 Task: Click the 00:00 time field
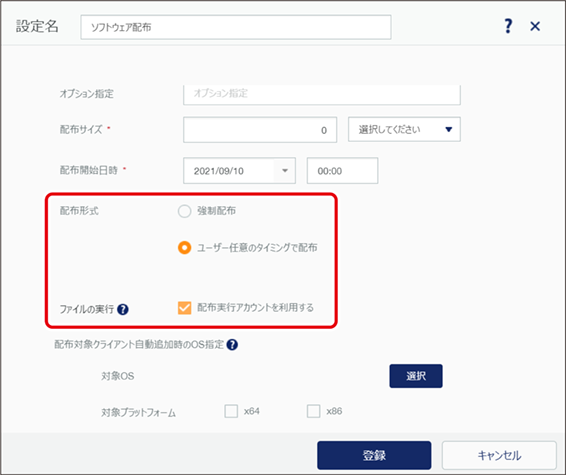[x=343, y=170]
